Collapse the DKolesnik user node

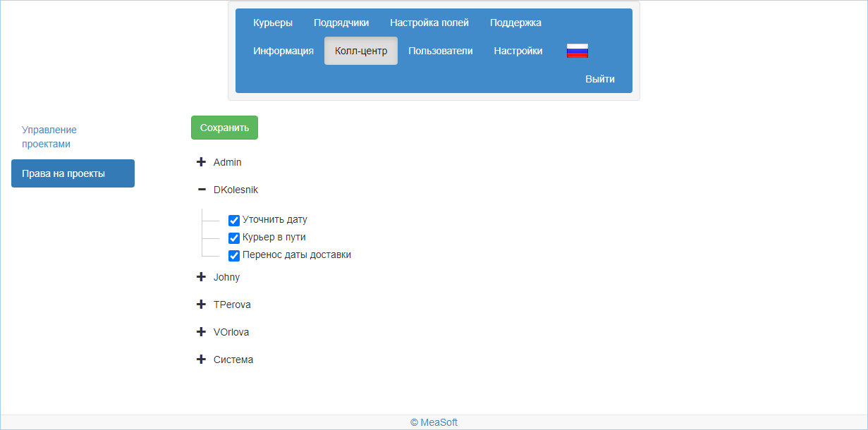pos(201,190)
